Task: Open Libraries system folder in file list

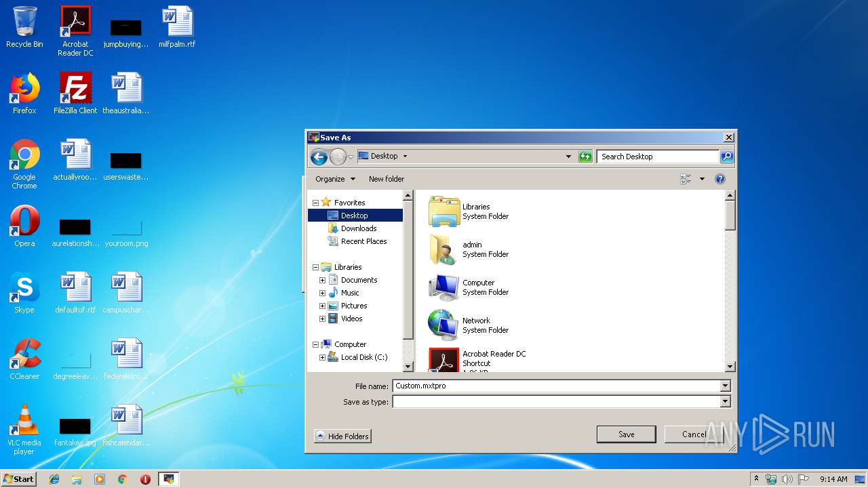Action: (469, 211)
